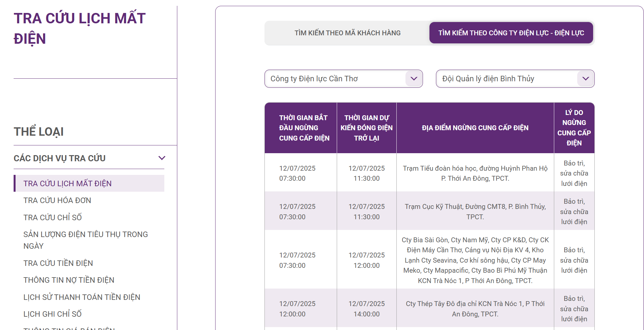
Task: View Lịch sử thanh toán tiền điện
Action: coord(82,297)
